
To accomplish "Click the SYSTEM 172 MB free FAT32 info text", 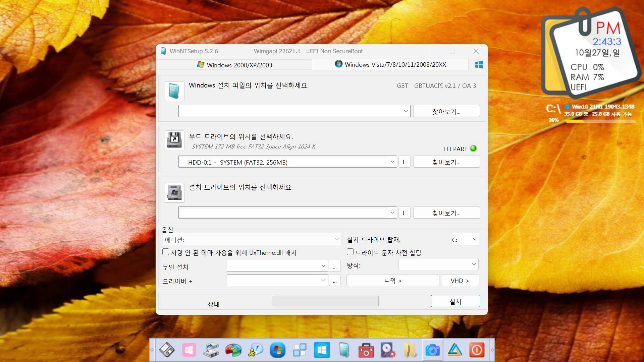I will [254, 146].
